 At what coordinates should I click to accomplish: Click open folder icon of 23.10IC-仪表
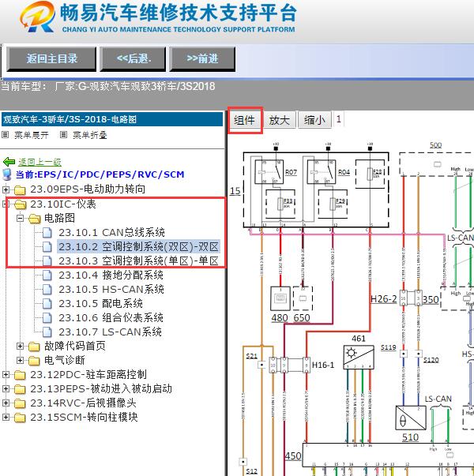pyautogui.click(x=21, y=204)
